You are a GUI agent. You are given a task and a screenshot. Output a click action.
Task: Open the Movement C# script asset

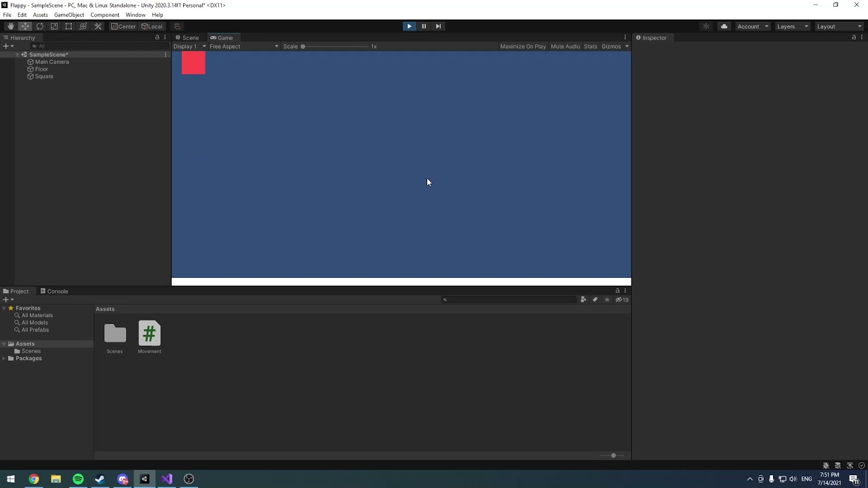point(149,334)
